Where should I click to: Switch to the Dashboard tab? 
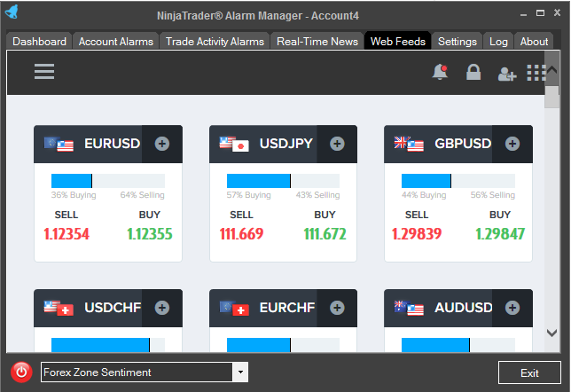pos(39,41)
